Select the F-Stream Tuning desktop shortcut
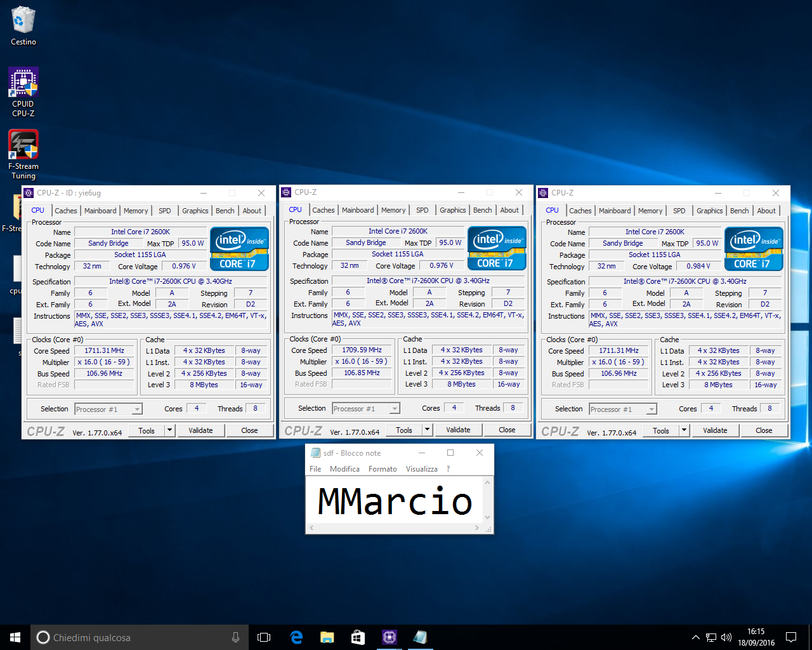 click(x=23, y=154)
